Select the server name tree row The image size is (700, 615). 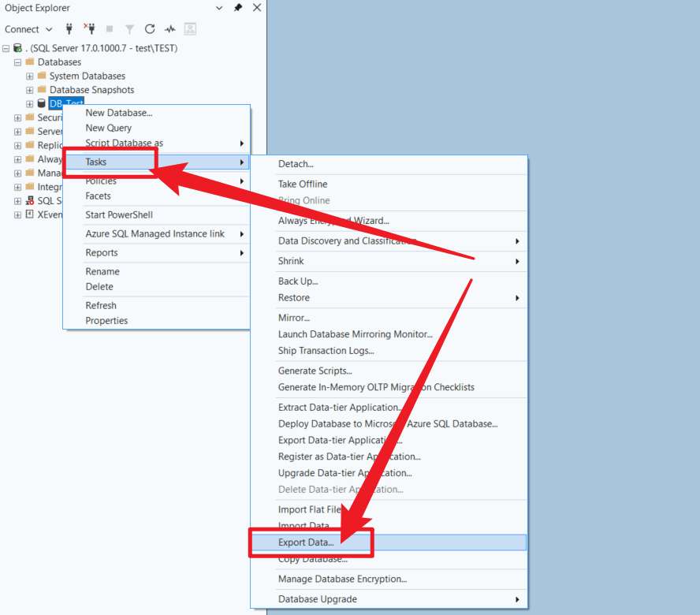(x=102, y=48)
